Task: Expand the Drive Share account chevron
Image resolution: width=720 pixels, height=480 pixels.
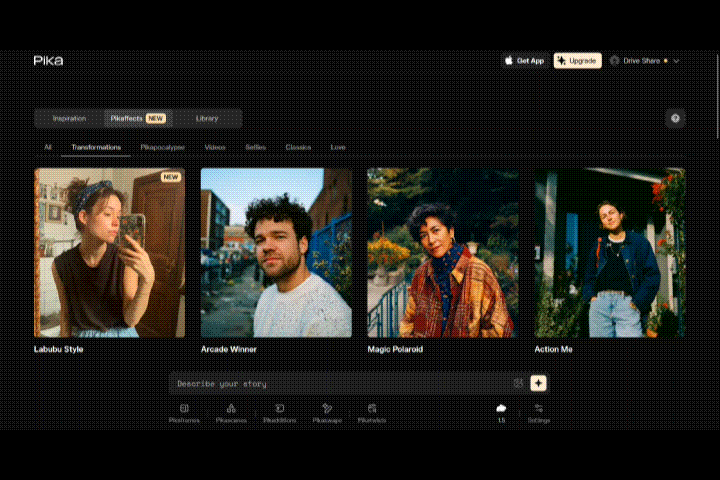Action: [x=676, y=61]
